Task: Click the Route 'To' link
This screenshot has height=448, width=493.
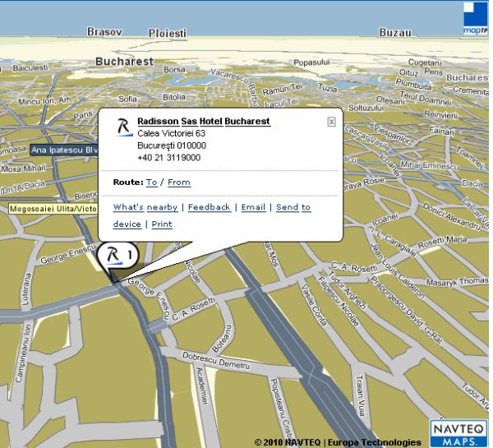Action: click(151, 182)
